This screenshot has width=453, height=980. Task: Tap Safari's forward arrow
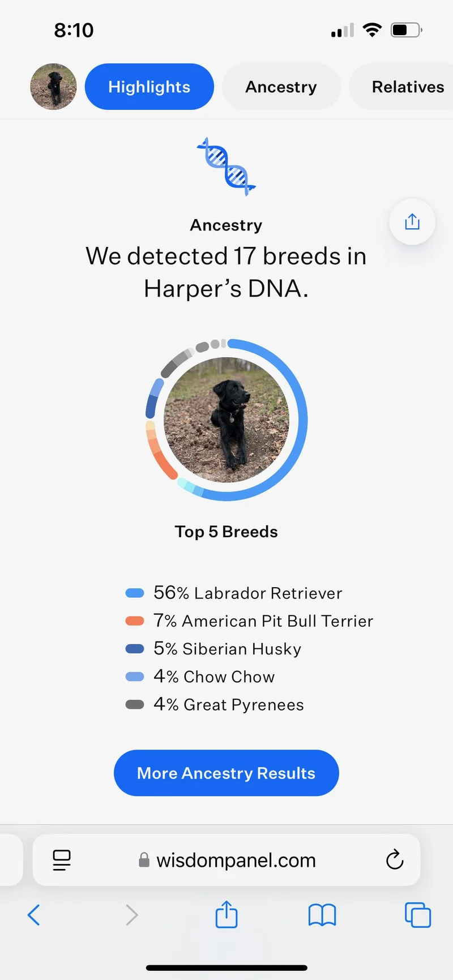tap(131, 915)
